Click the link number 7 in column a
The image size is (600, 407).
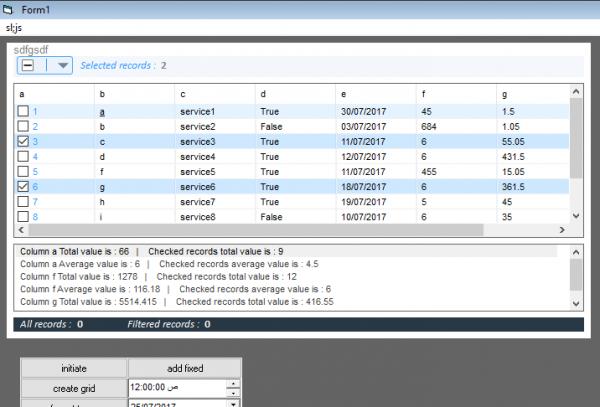[35, 202]
